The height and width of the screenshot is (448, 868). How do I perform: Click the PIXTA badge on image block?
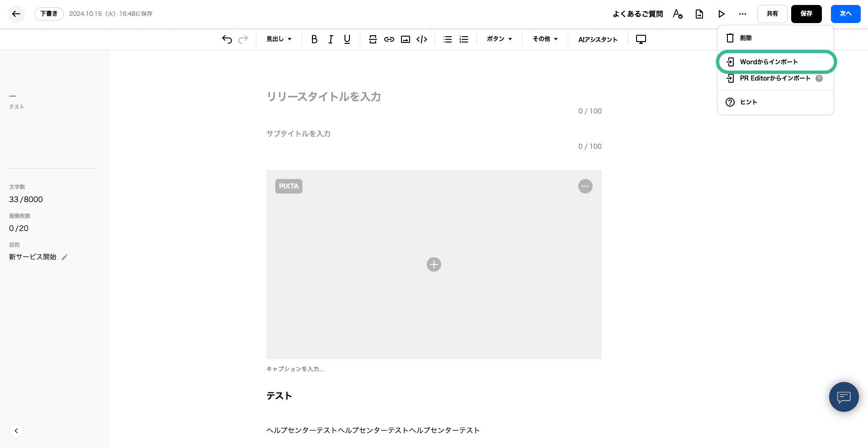(x=289, y=186)
